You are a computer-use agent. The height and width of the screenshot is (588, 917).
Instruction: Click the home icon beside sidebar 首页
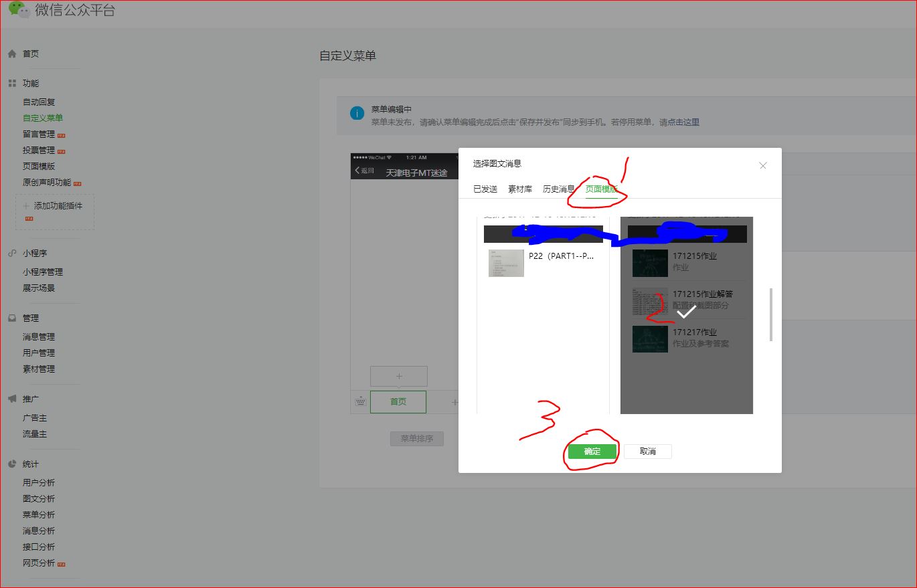pyautogui.click(x=11, y=54)
